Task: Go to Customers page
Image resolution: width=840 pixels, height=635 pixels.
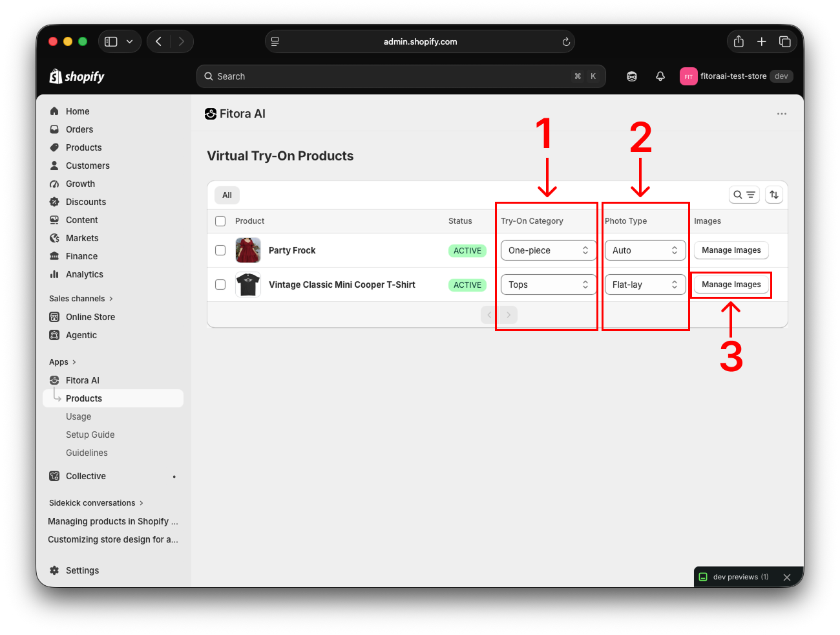Action: (x=88, y=166)
